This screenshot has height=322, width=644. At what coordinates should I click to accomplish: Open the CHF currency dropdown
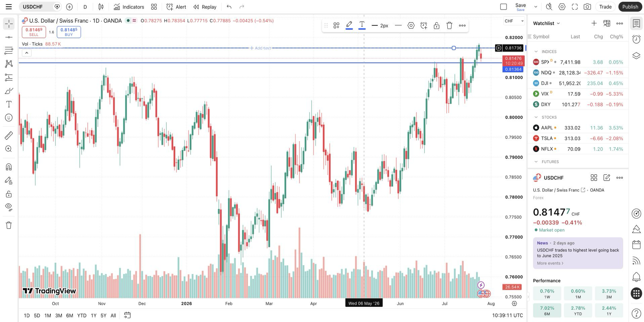coord(514,21)
